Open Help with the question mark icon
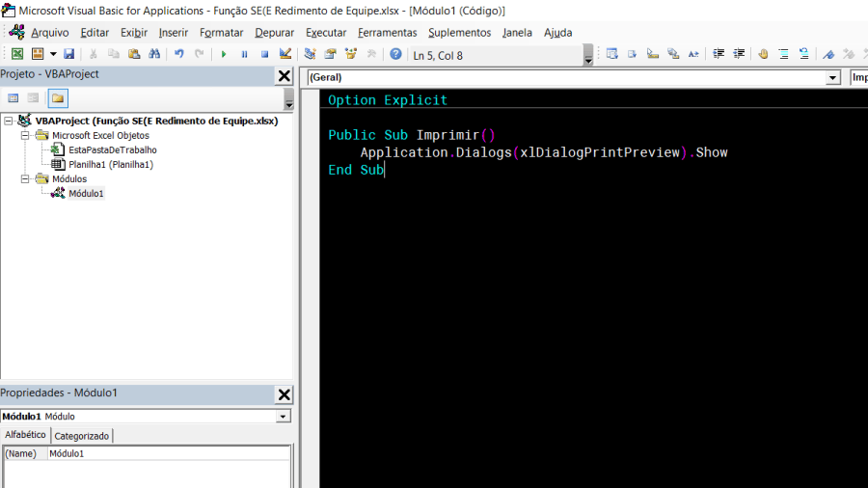The image size is (868, 488). [x=395, y=54]
